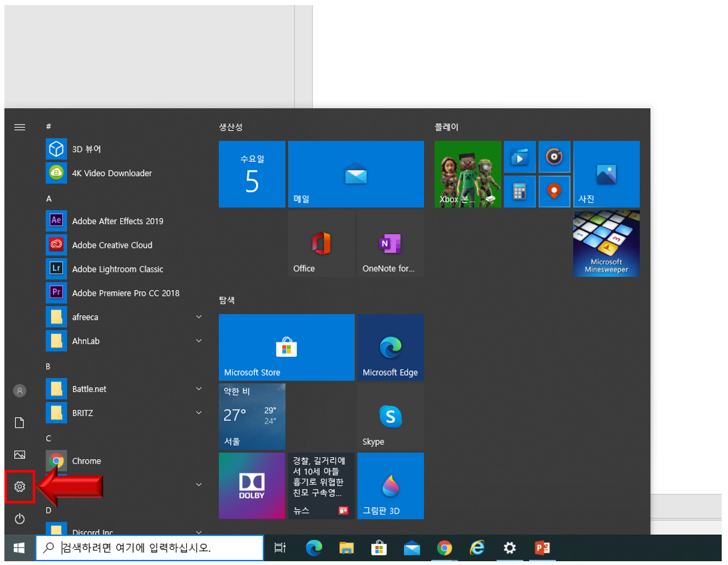Open the 사진 tile
Viewport: 728px width, 565px height.
(x=607, y=174)
